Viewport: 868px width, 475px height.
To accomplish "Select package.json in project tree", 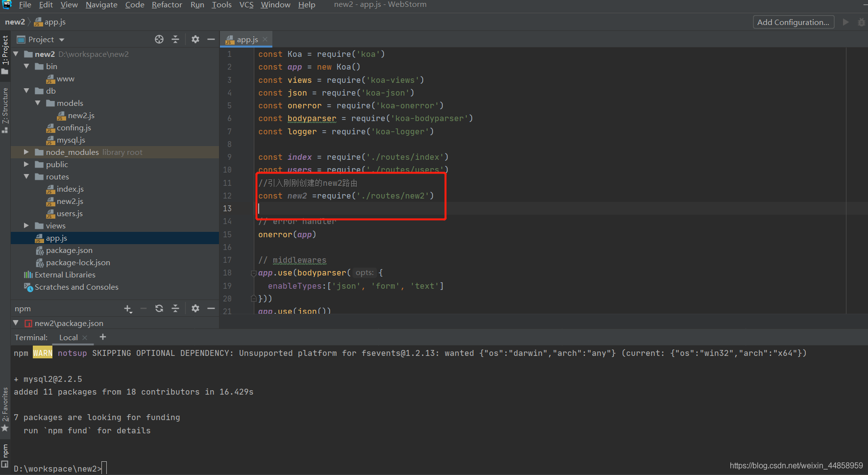I will click(69, 250).
